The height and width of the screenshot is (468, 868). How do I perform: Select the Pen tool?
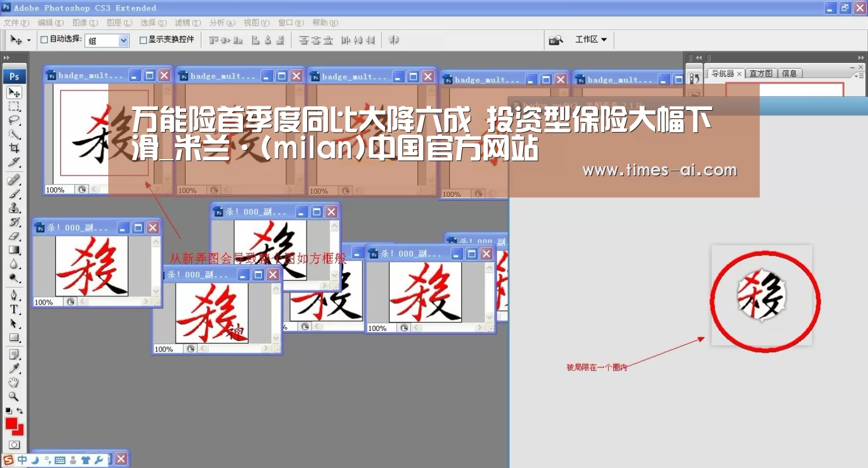coord(14,296)
